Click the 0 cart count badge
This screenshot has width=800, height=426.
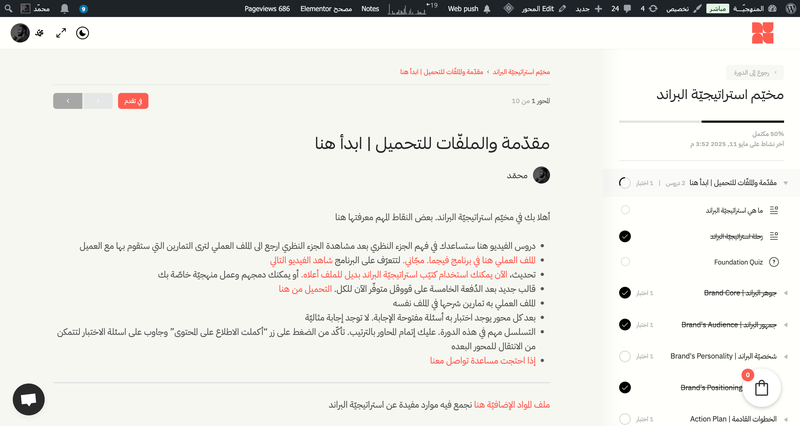click(x=747, y=375)
